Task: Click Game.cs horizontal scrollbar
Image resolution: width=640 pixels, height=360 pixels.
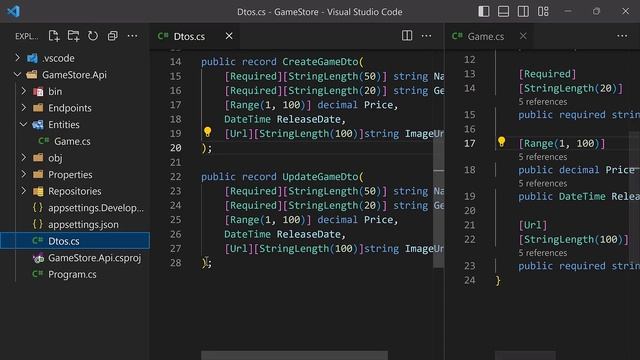Action: [525, 355]
